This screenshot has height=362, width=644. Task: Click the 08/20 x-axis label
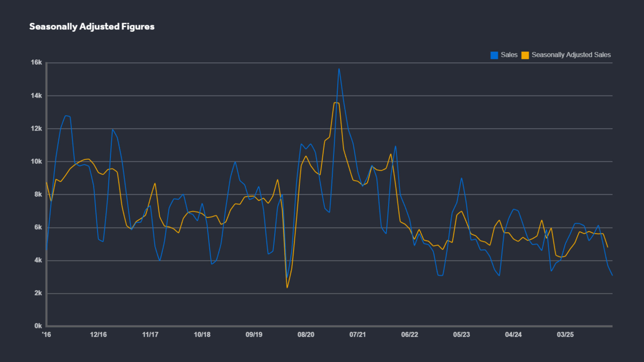click(306, 334)
